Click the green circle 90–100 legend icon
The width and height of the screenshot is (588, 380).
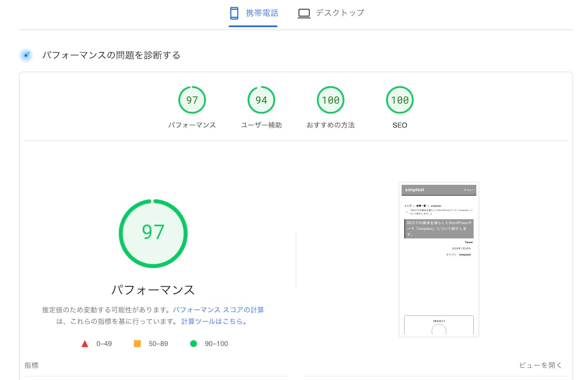[194, 344]
